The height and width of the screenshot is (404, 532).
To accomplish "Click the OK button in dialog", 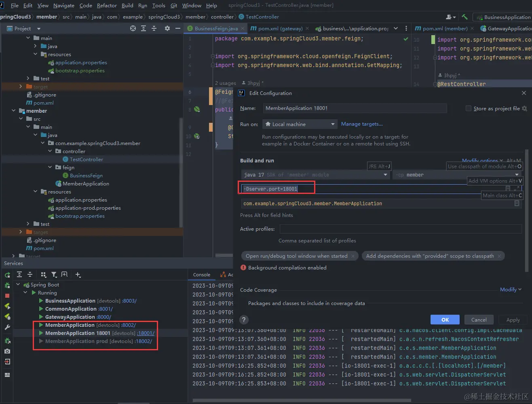I will pyautogui.click(x=445, y=320).
